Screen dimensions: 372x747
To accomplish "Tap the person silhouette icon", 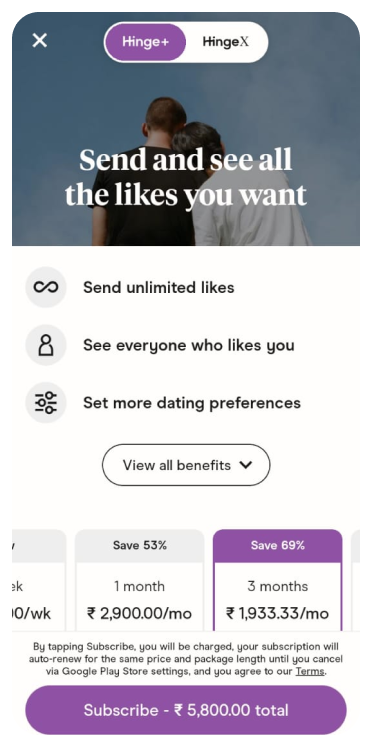I will (46, 345).
